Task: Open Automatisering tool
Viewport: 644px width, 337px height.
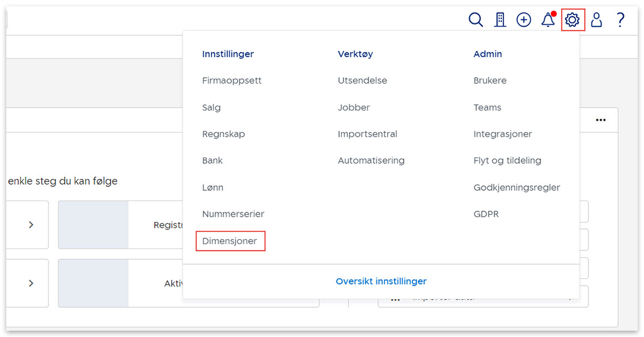Action: (371, 161)
